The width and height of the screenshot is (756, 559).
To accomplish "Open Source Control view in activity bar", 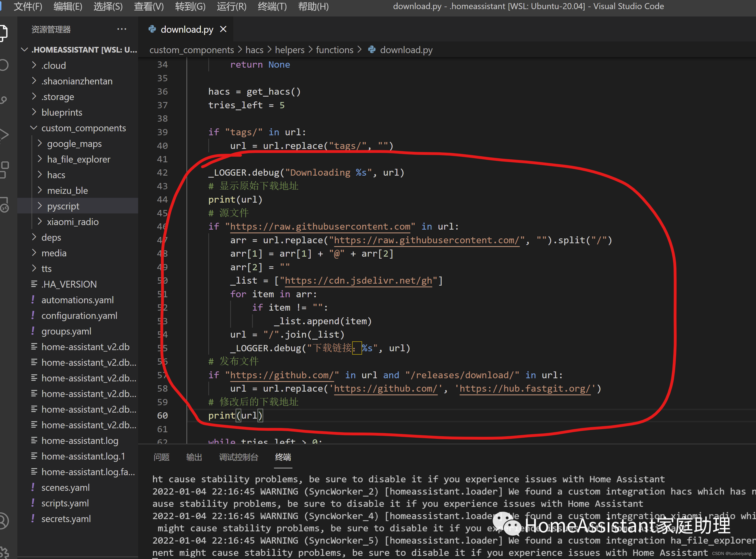I will click(3, 99).
